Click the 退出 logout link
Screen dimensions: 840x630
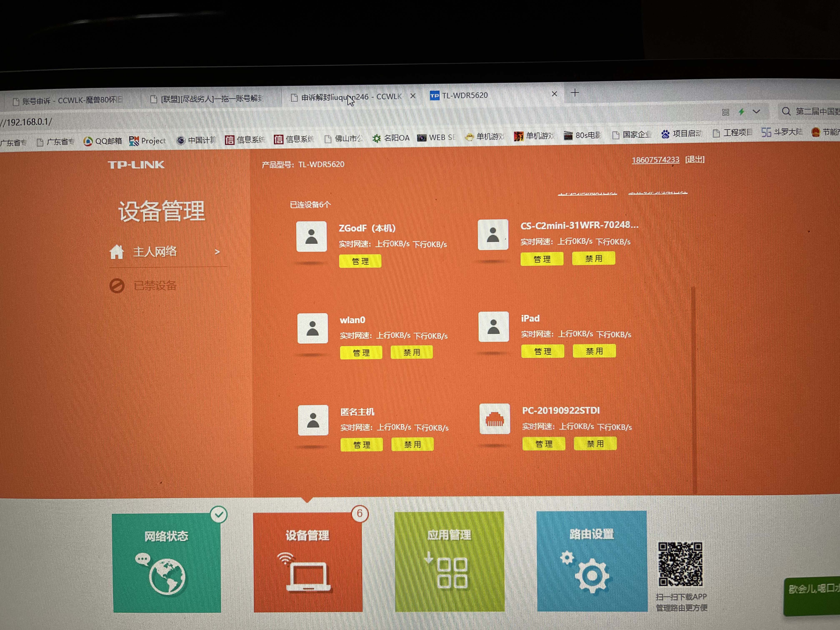pos(695,160)
